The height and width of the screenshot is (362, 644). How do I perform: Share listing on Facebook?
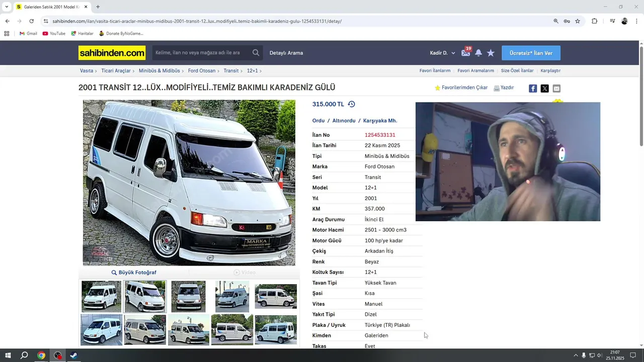(533, 88)
